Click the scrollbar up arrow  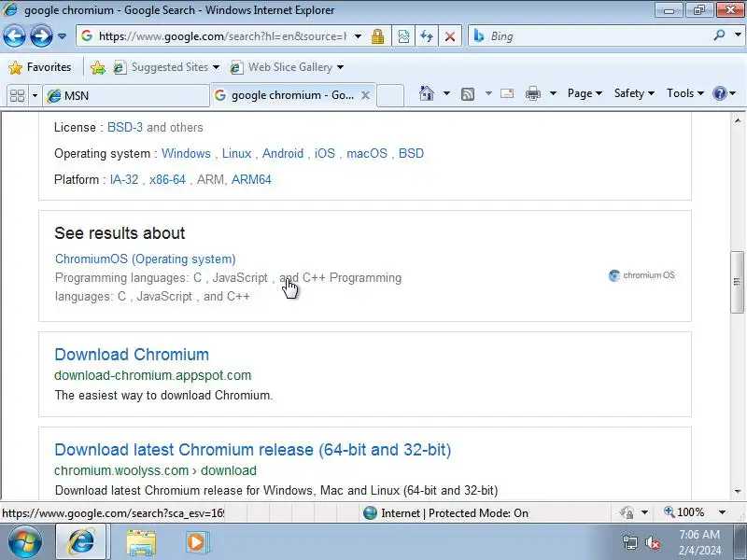point(738,120)
